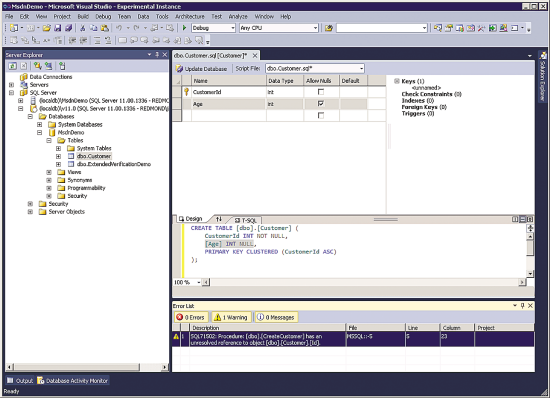Start debugging with the green play icon
The width and height of the screenshot is (550, 398).
coord(185,28)
